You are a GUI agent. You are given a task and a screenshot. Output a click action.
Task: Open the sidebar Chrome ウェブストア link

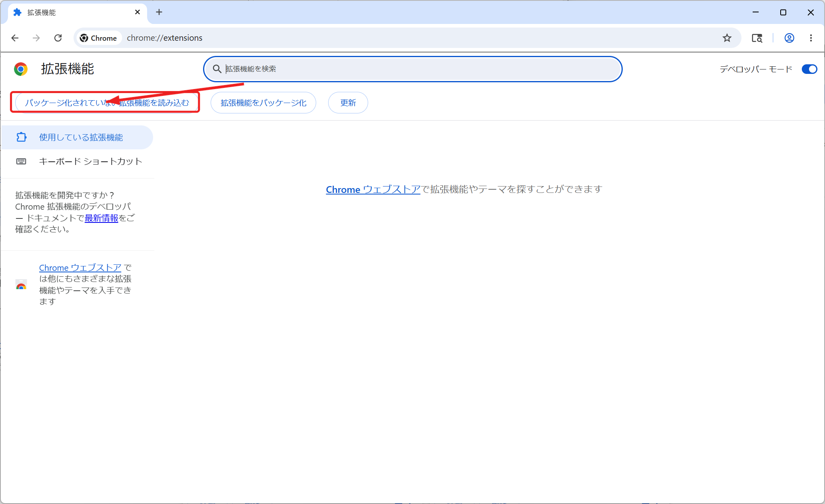[80, 268]
